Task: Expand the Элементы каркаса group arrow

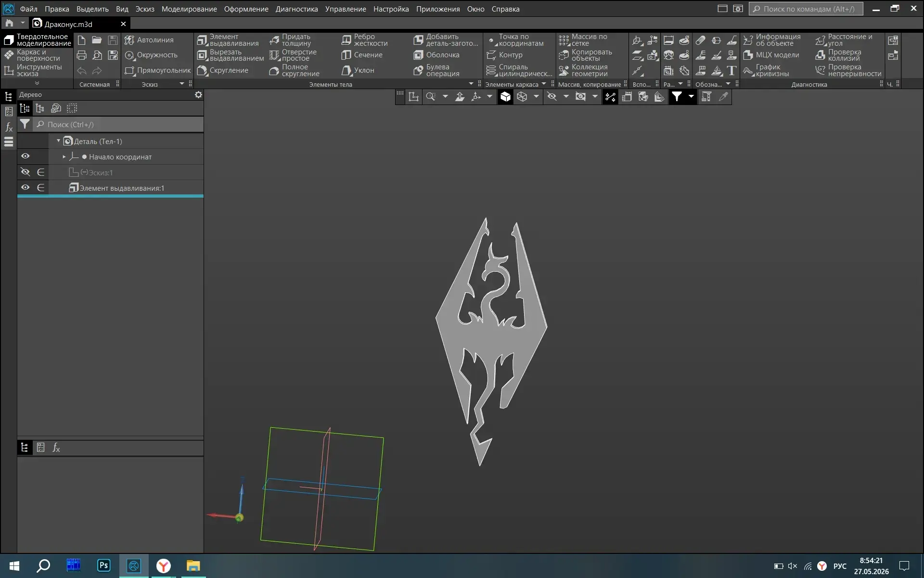Action: pos(544,84)
